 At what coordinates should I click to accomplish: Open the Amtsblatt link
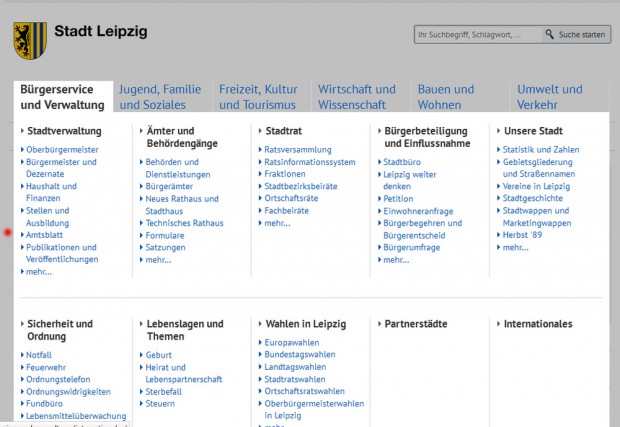44,235
